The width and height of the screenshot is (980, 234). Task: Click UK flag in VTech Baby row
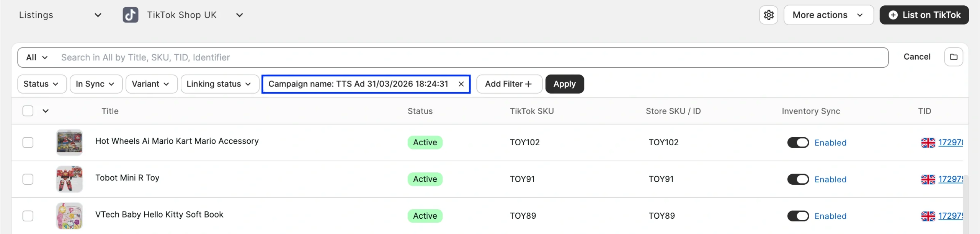coord(928,216)
